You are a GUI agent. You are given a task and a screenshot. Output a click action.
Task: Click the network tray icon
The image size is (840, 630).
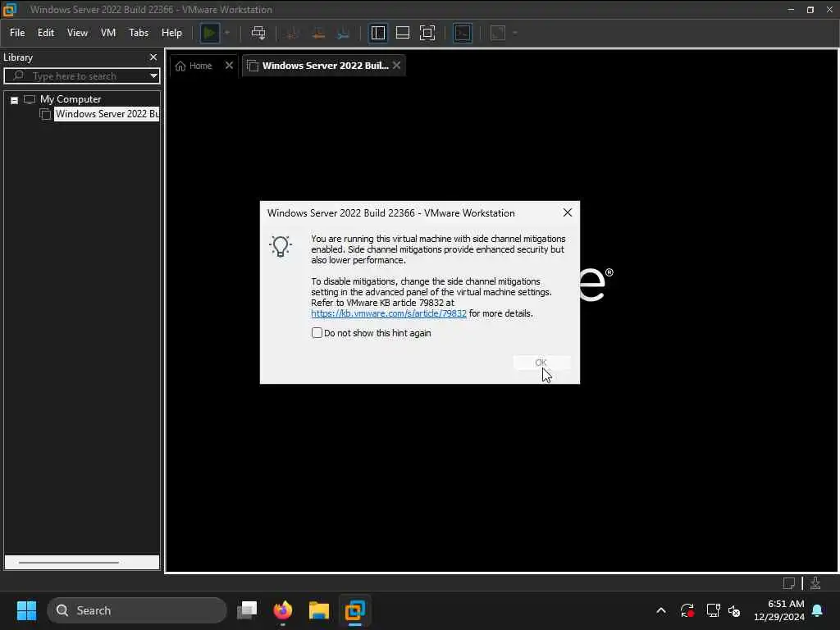point(713,610)
